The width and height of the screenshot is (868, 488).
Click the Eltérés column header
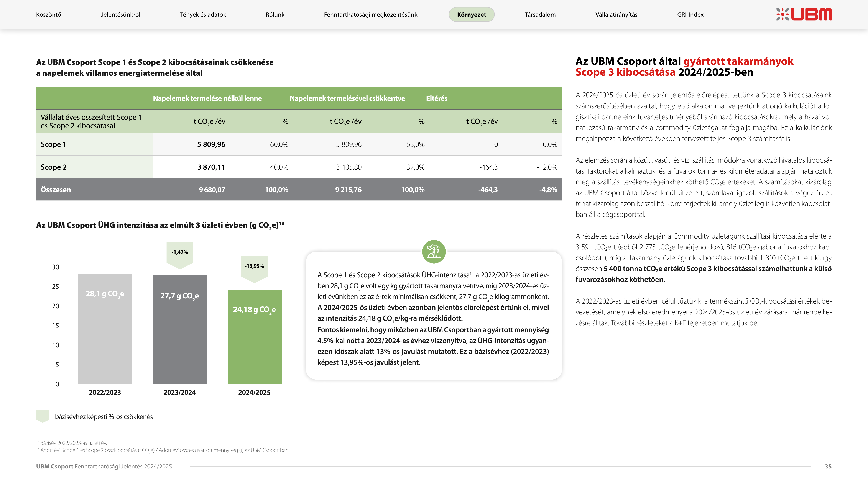click(437, 98)
